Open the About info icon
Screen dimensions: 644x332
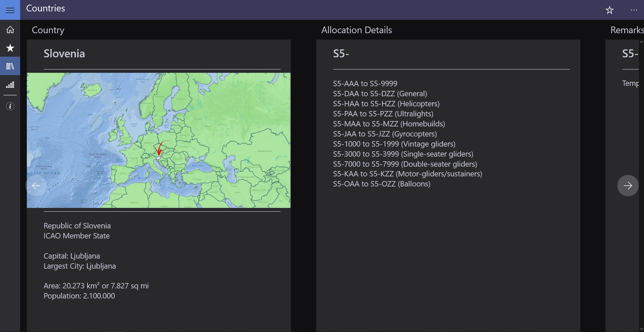[x=10, y=106]
